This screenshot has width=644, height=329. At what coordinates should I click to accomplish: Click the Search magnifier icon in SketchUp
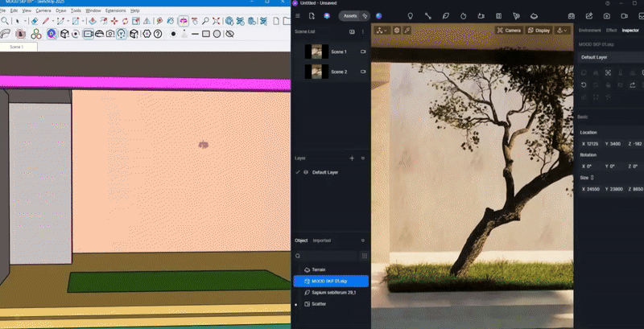pyautogui.click(x=4, y=21)
